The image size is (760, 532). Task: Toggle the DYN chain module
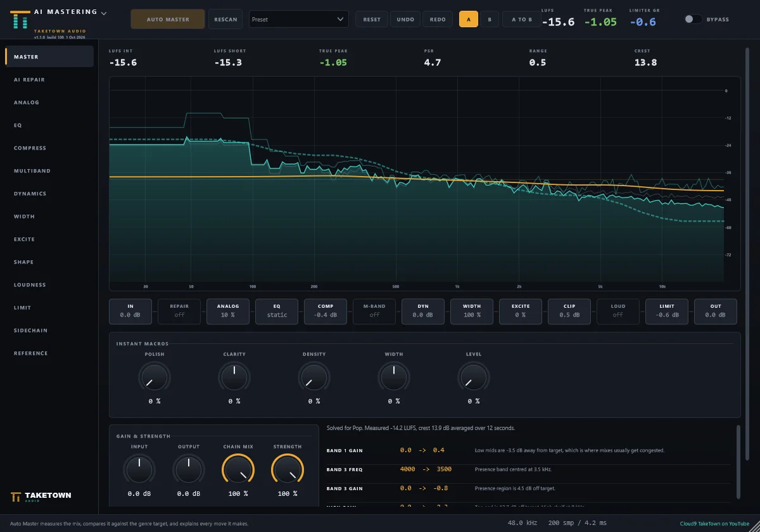pos(423,311)
